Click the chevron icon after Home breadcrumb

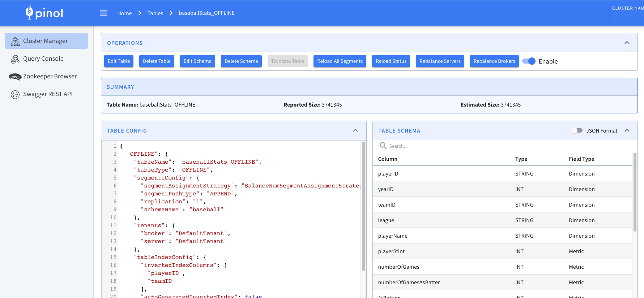click(140, 13)
